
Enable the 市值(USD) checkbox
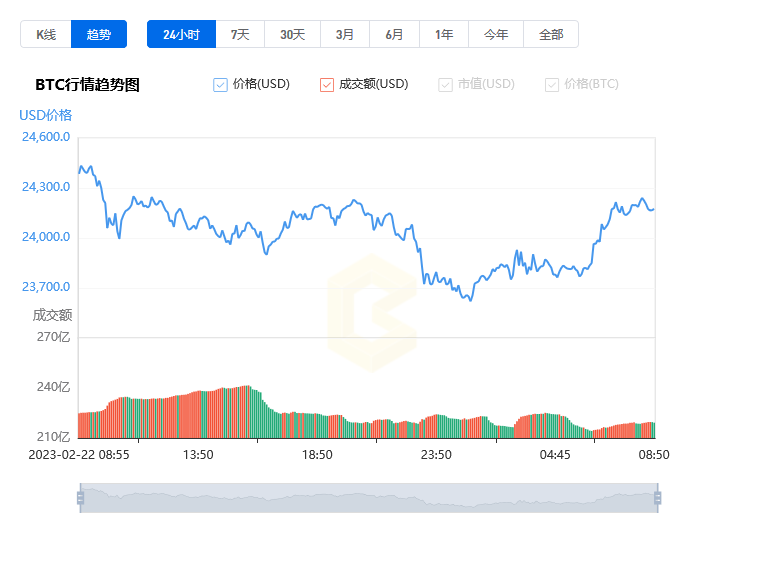(x=446, y=85)
